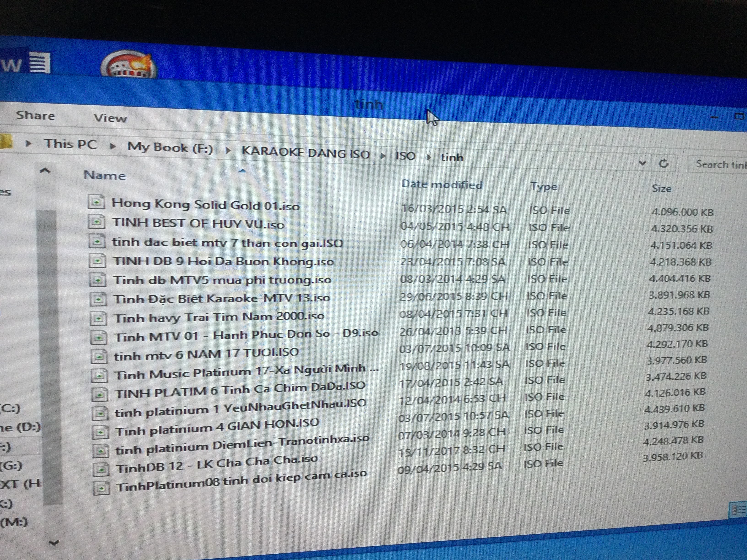Click icon of Tinh platinium 4 GIAN HON
Image resolution: width=747 pixels, height=560 pixels.
(101, 432)
